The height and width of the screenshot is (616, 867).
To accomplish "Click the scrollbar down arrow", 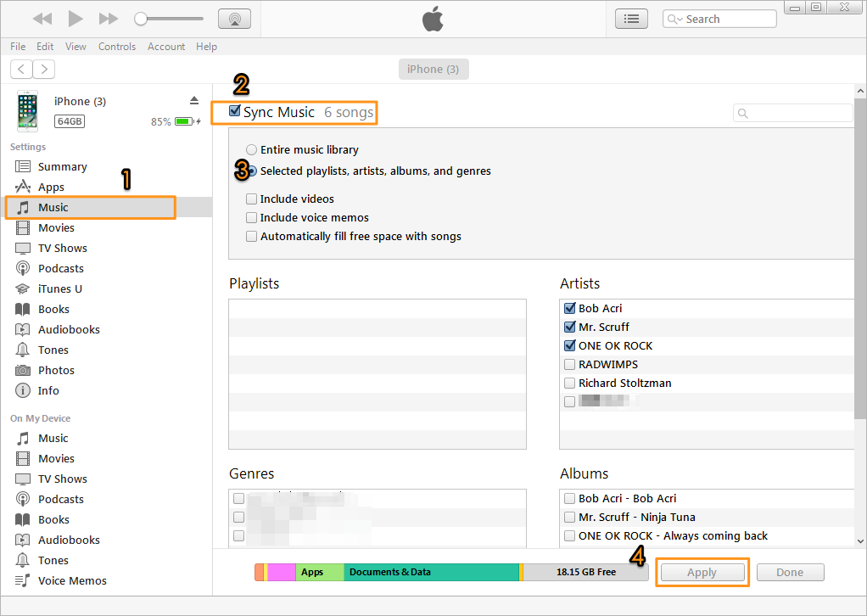I will [x=860, y=541].
